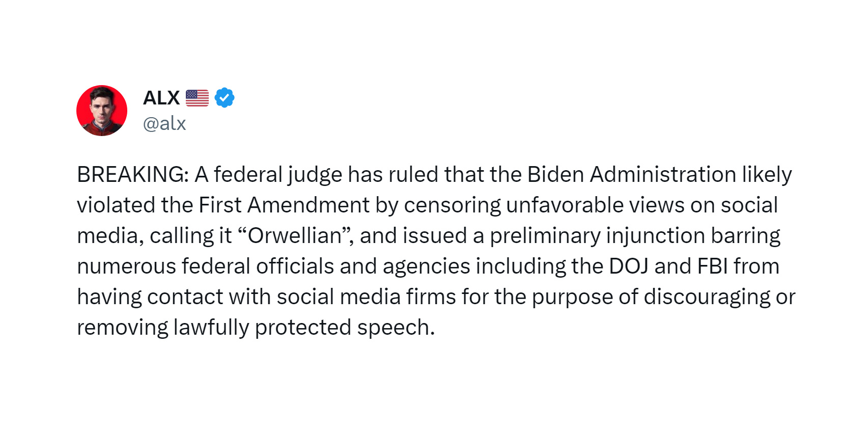Screen dimensions: 868x430
Task: Click the word removing in the last line
Action: [122, 328]
